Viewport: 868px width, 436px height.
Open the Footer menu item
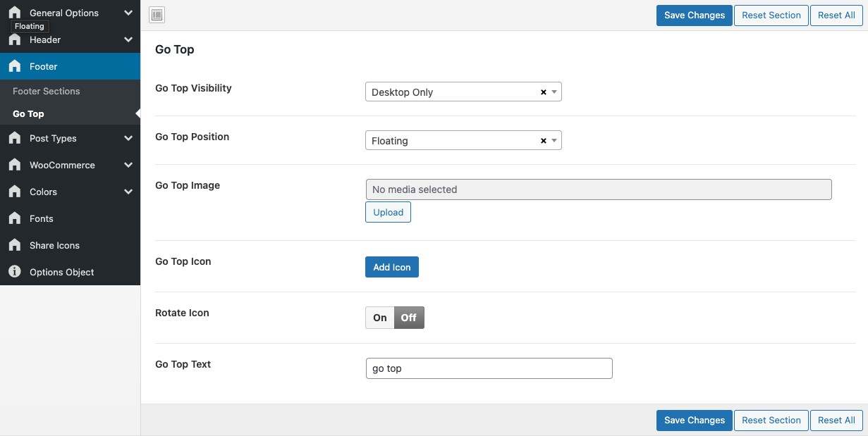71,66
